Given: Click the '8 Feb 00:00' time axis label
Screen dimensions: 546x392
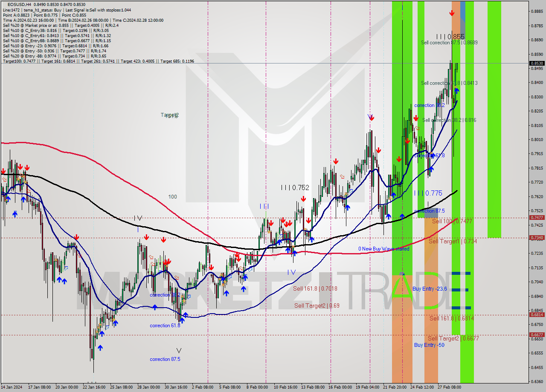Looking at the screenshot, I should click(257, 387).
